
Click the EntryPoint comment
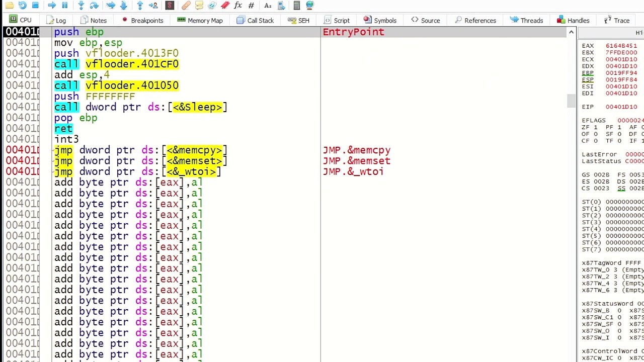click(x=353, y=32)
